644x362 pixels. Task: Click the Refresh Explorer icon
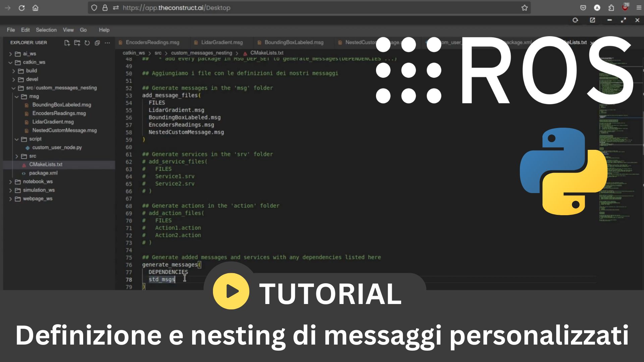click(87, 43)
